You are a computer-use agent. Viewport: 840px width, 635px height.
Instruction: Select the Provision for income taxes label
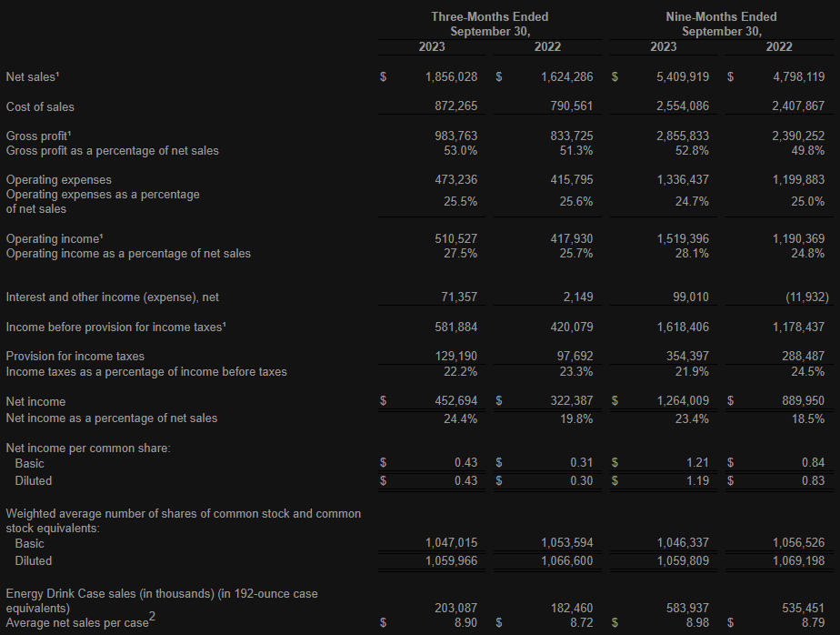(75, 356)
